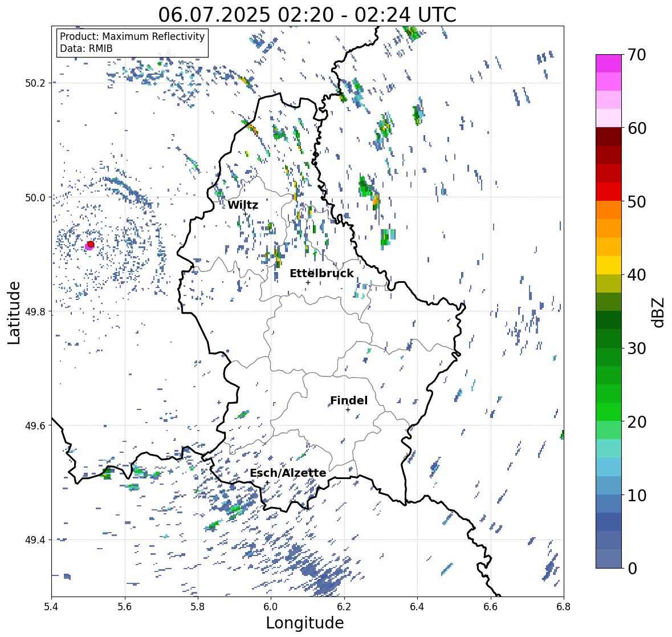Viewport: 672px width, 637px height.
Task: Click the plus marker below Findel
Action: click(348, 410)
